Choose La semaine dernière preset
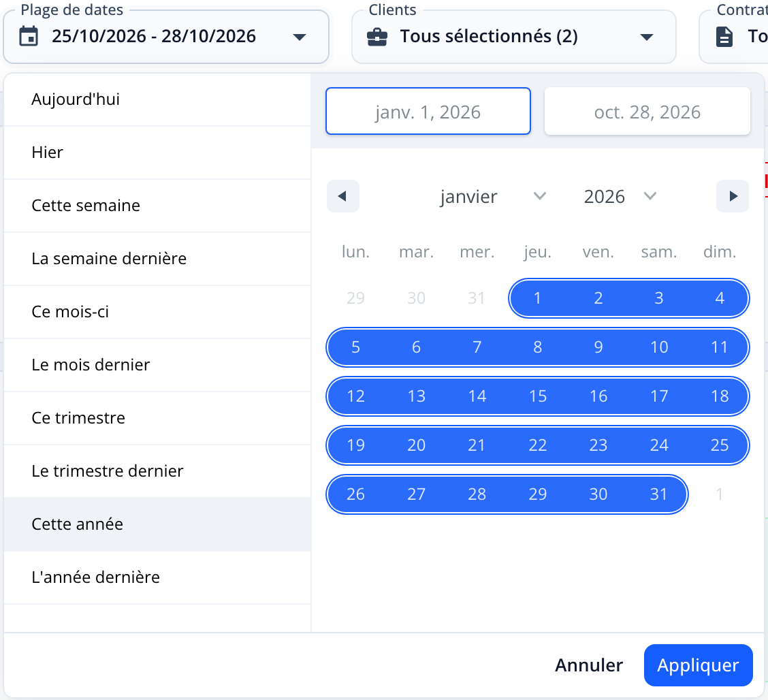768x700 pixels. (x=157, y=259)
